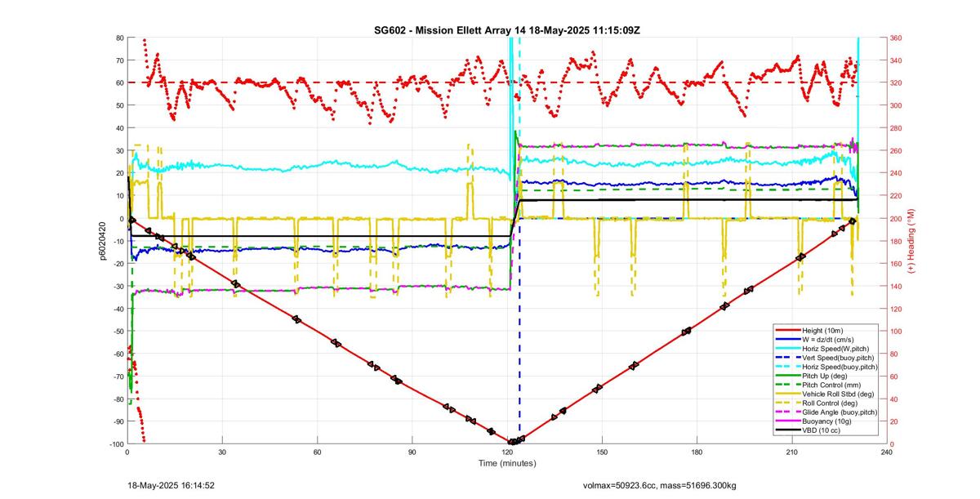Click the '200' tick on the heading axis
The image size is (980, 499).
pyautogui.click(x=896, y=218)
